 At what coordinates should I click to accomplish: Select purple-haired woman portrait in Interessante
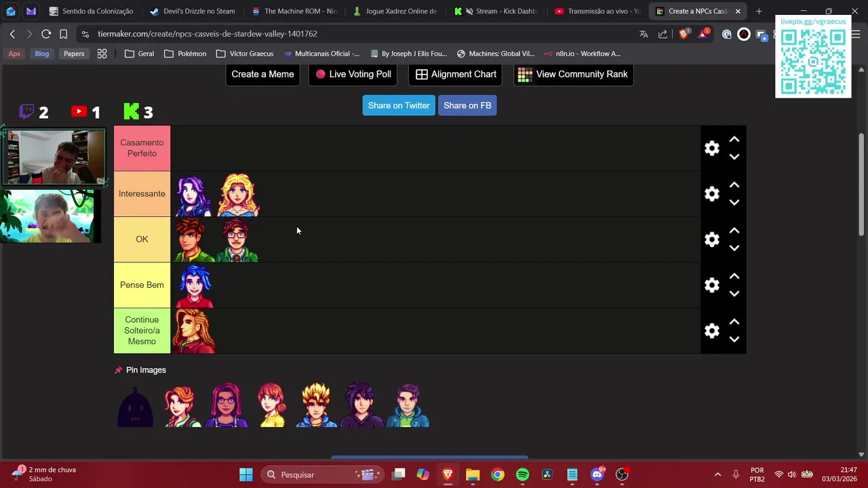pos(193,195)
